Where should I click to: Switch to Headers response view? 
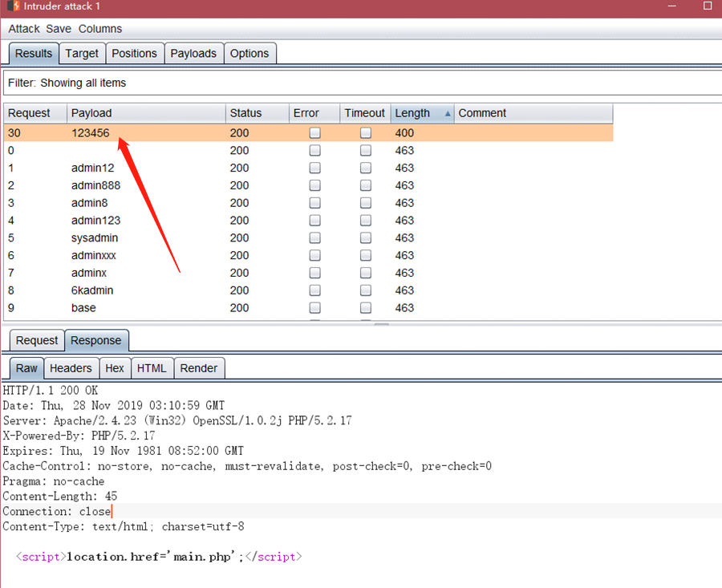coord(71,368)
